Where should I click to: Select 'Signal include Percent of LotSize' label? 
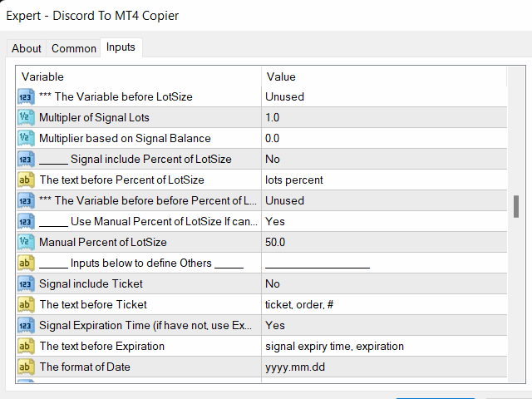click(135, 159)
